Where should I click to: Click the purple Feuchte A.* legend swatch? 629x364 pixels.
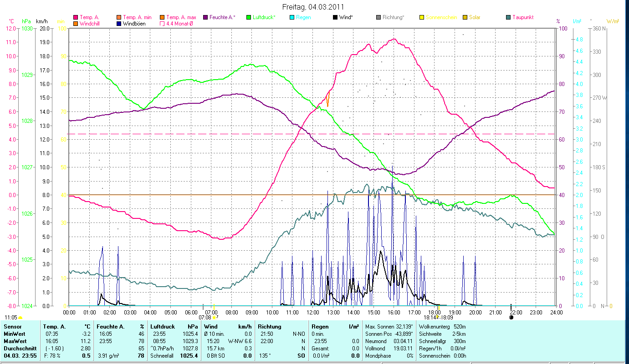point(205,17)
